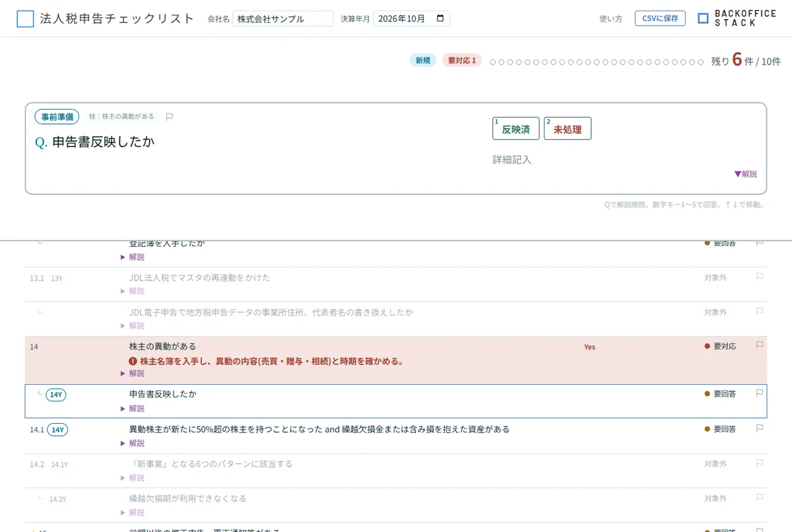
Task: Click the 決算年月 date field
Action: click(x=411, y=18)
